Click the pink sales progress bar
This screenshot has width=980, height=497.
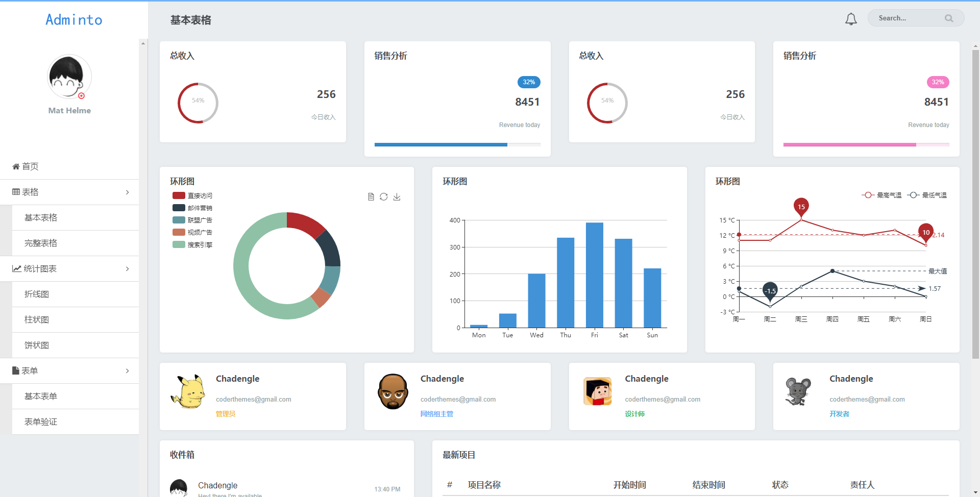(x=866, y=145)
